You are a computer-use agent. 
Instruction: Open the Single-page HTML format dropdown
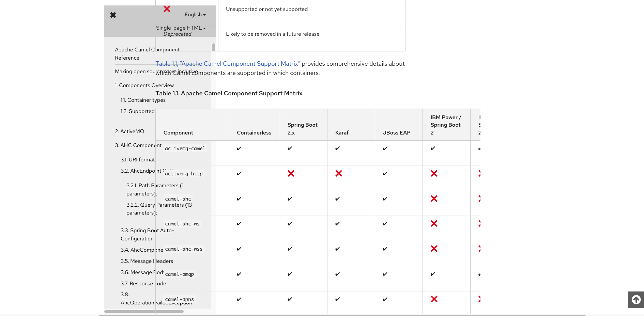click(x=181, y=28)
